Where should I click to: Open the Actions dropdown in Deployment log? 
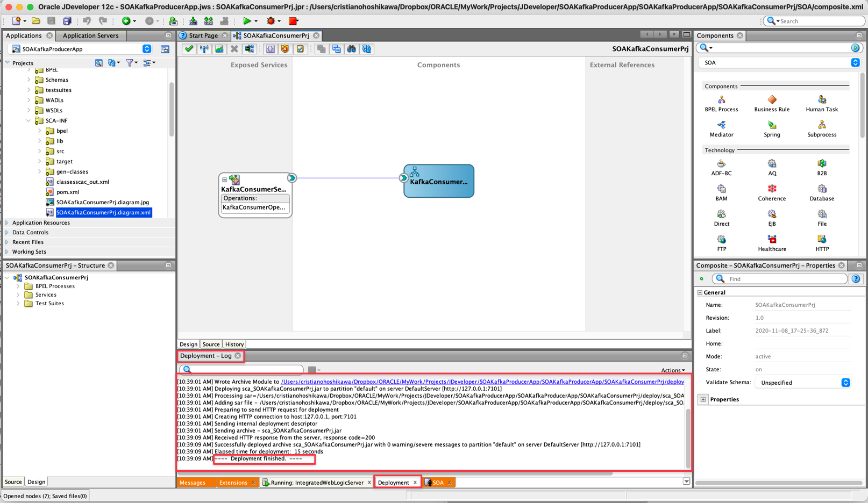[x=673, y=370]
